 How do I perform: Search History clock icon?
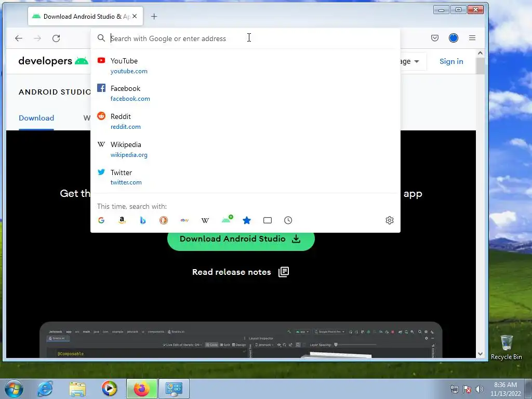pos(288,220)
